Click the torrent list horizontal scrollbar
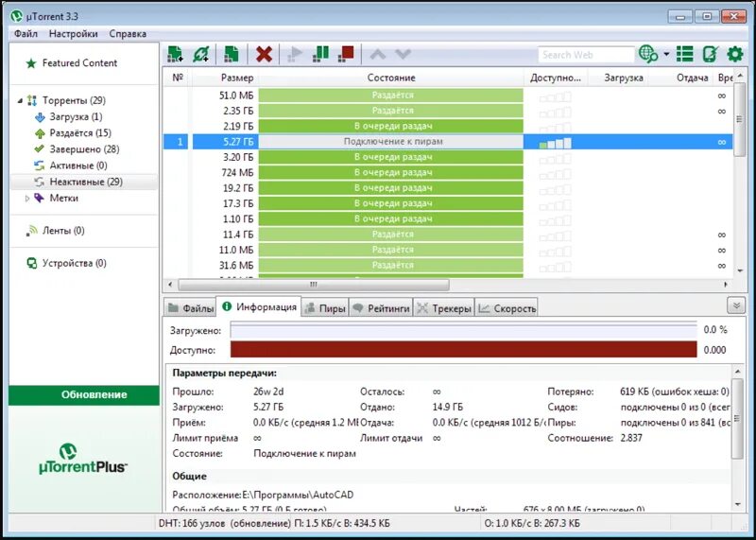The height and width of the screenshot is (540, 756). point(314,285)
